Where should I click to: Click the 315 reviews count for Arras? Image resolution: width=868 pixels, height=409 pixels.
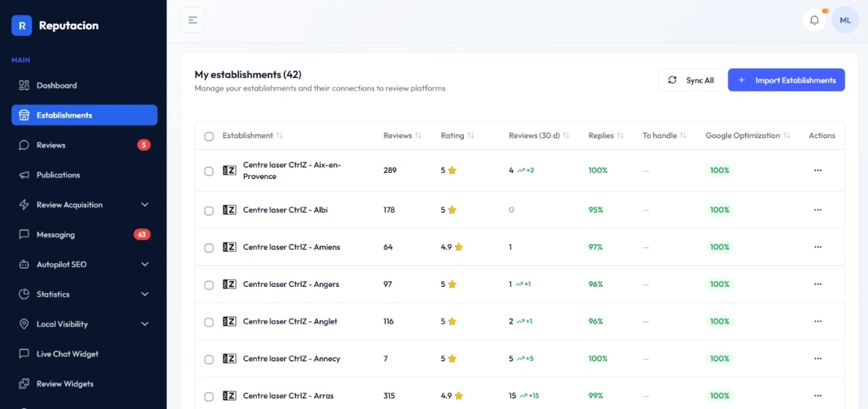click(389, 396)
